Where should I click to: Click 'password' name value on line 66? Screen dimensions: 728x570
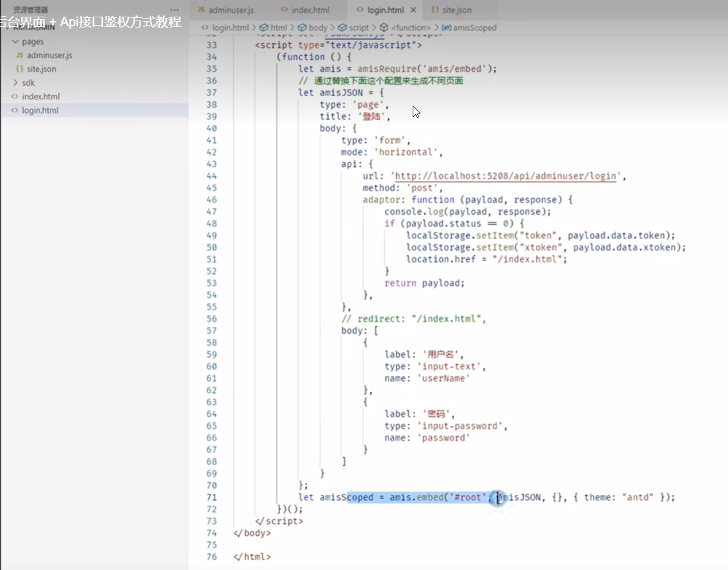tap(443, 438)
